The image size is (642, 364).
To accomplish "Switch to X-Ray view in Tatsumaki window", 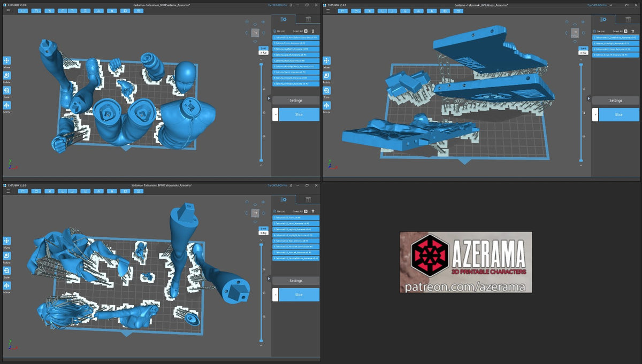I will 263,233.
